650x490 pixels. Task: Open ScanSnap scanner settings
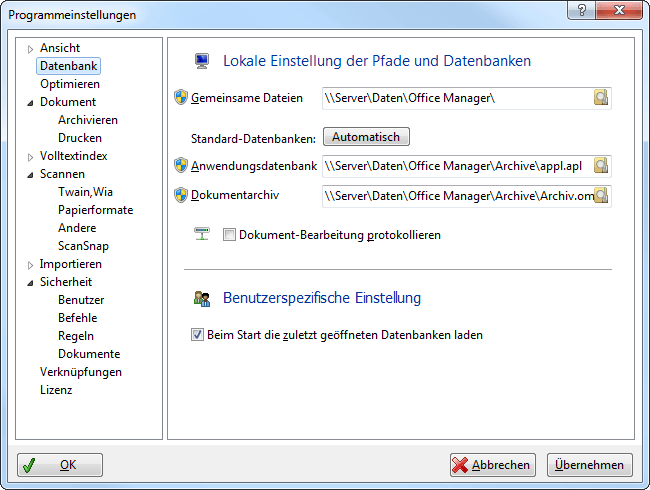[x=83, y=246]
